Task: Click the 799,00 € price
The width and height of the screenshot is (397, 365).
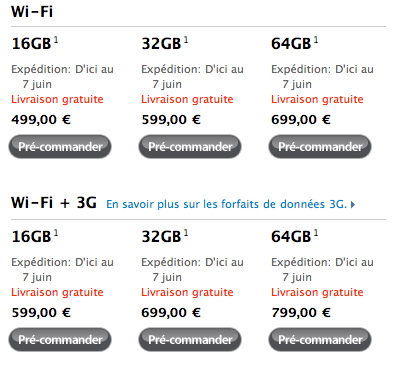Action: point(301,312)
